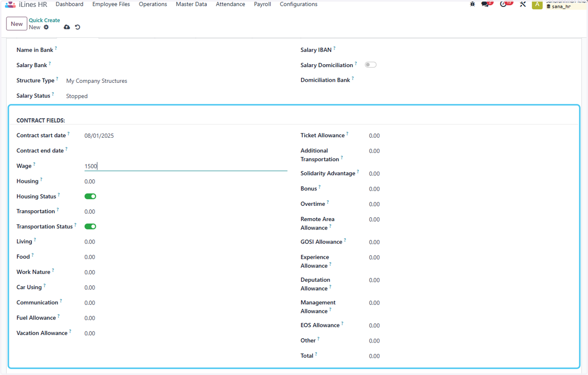Open the Operations menu

[x=153, y=4]
